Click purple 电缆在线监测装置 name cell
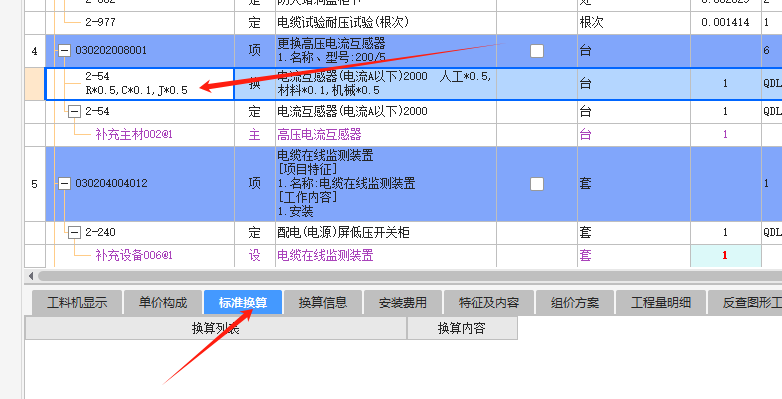 [x=386, y=255]
